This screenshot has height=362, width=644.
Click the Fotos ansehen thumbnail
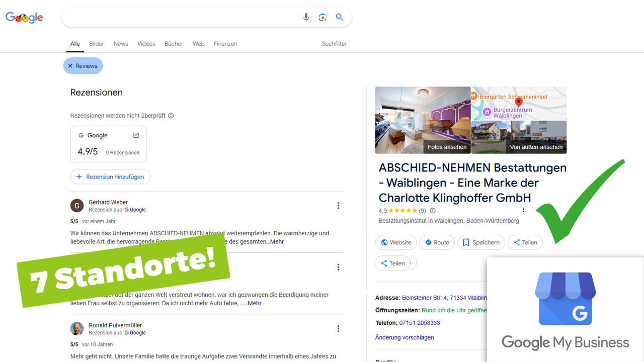423,120
